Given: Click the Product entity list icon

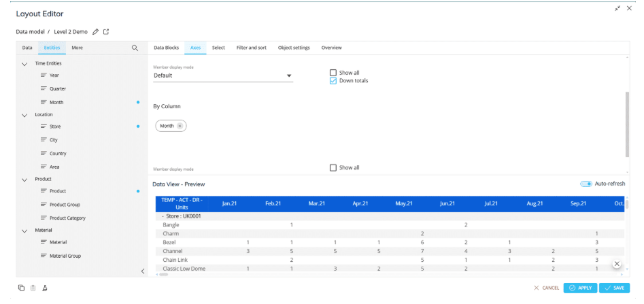Looking at the screenshot, I should pos(43,190).
